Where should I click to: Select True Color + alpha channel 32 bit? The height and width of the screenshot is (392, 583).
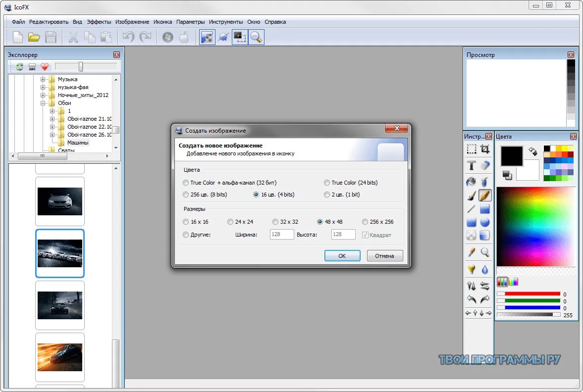click(230, 183)
